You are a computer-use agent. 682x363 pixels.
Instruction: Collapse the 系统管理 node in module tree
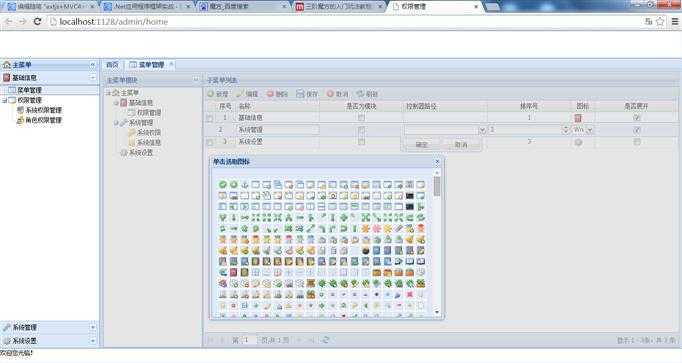coord(116,123)
